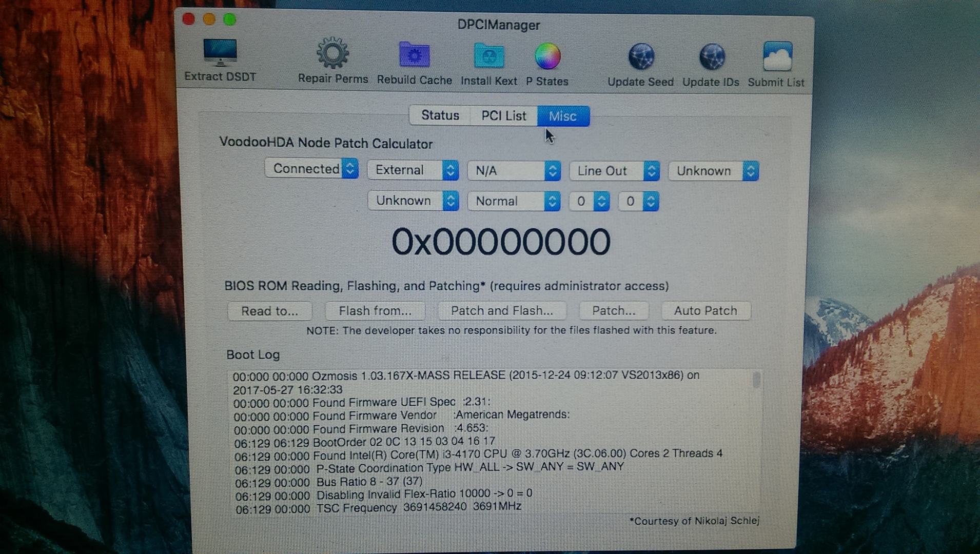Open the Unknown dropdown beside Normal
This screenshot has height=554, width=980.
pyautogui.click(x=413, y=201)
